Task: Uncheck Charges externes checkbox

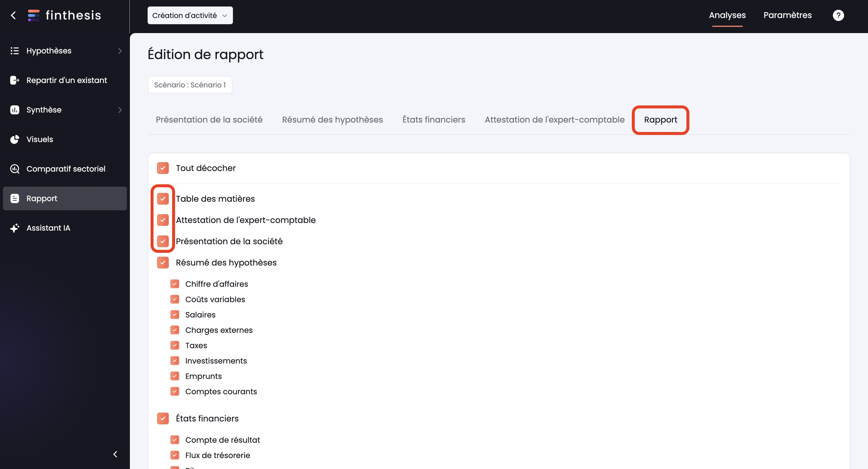Action: pos(174,330)
